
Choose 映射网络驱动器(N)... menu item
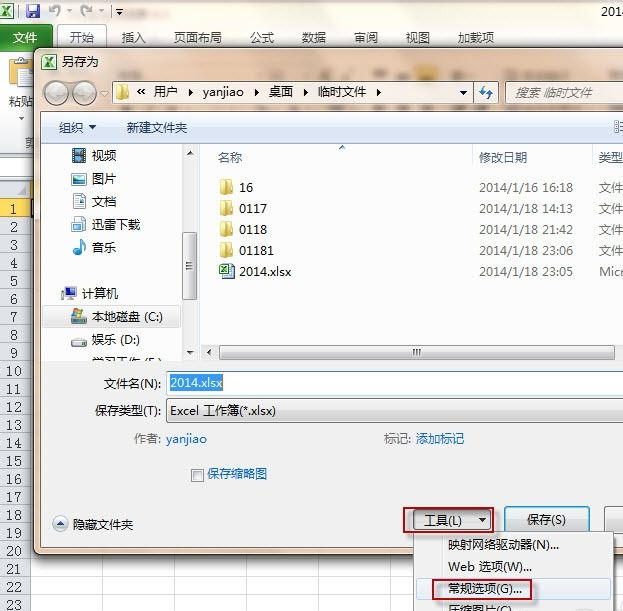tap(513, 545)
